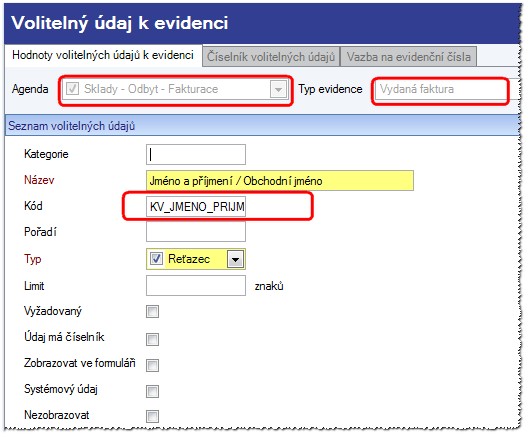
Task: Toggle the checkbox inside Agenda combo box
Action: point(72,89)
